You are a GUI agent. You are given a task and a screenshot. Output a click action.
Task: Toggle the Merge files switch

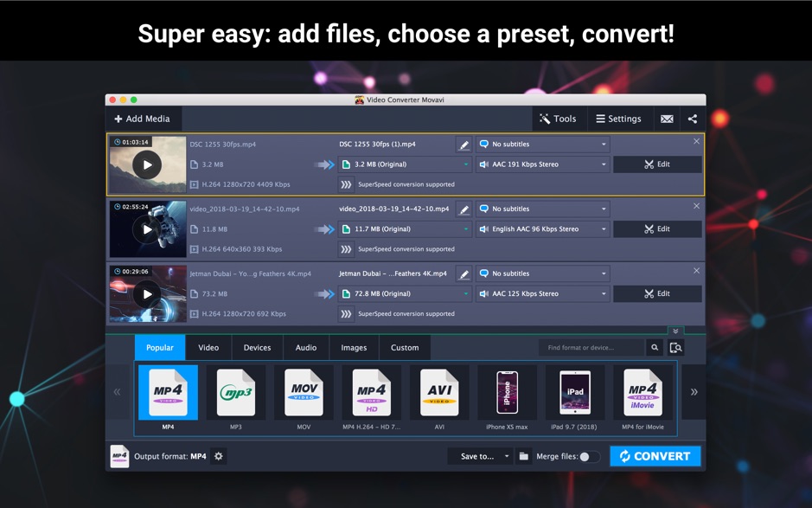[589, 457]
